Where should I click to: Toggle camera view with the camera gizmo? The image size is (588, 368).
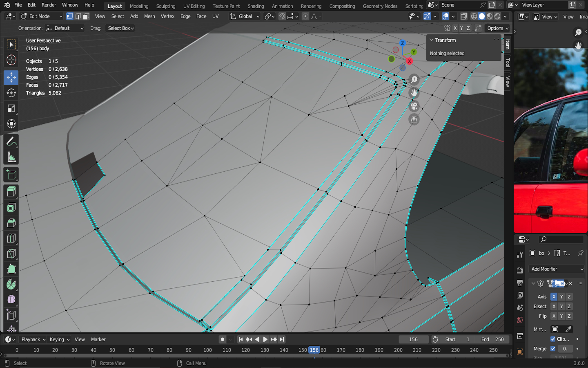point(414,106)
